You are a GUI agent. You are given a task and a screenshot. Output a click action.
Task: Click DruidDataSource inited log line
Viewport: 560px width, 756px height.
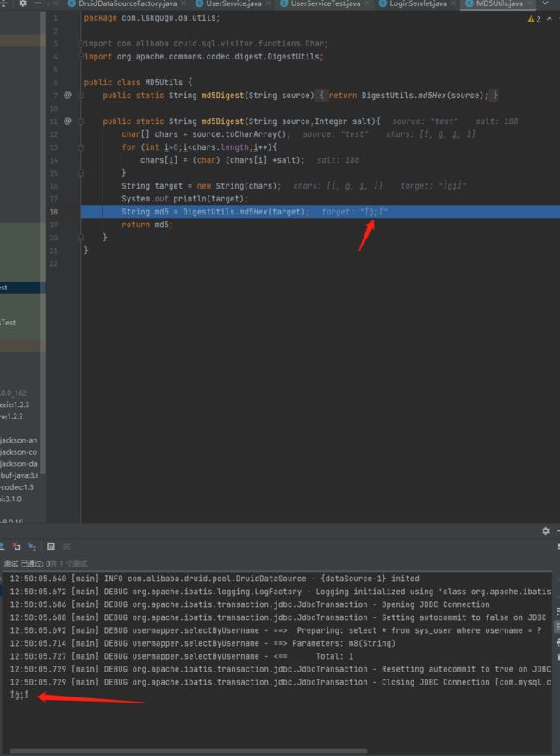pyautogui.click(x=215, y=578)
